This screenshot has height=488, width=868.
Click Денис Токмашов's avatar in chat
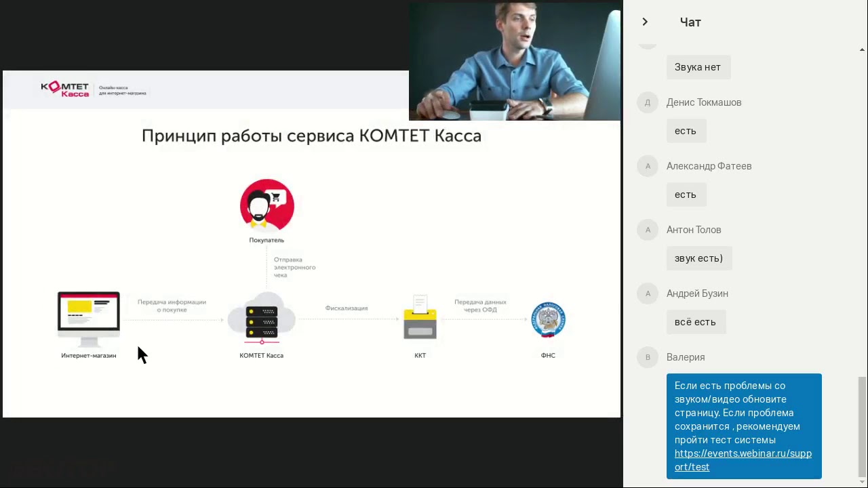pyautogui.click(x=648, y=102)
